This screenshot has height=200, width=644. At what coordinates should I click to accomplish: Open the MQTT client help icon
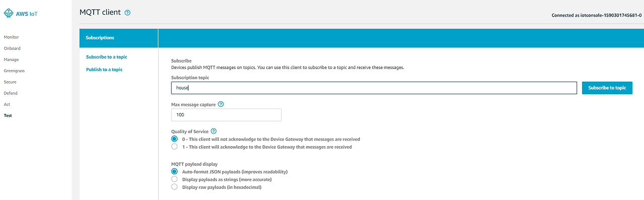click(x=127, y=13)
